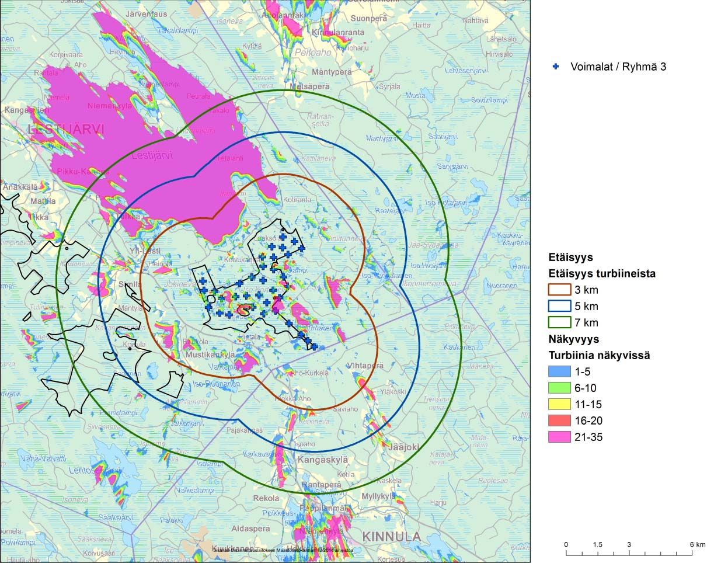Screen dimensions: 728x563
Task: Select the 3 km brown distance legend box
Action: tap(559, 290)
